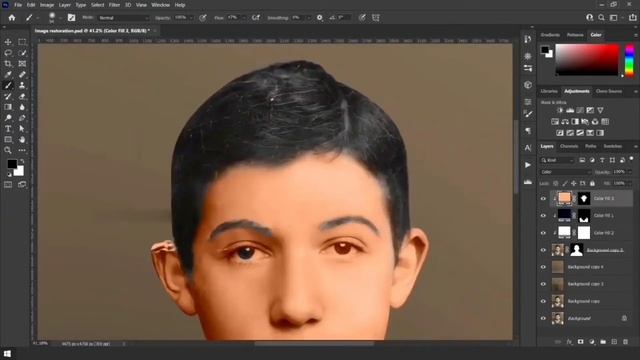Switch to the Libraries tab

(549, 91)
